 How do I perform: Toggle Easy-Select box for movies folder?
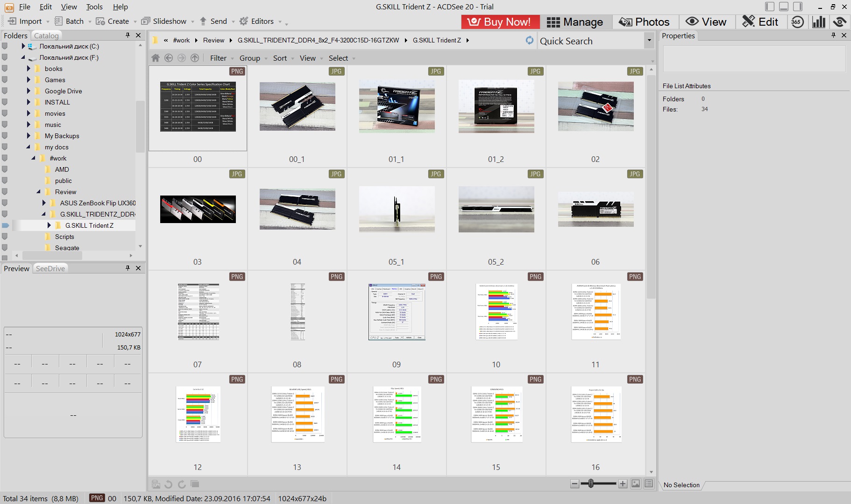(5, 113)
